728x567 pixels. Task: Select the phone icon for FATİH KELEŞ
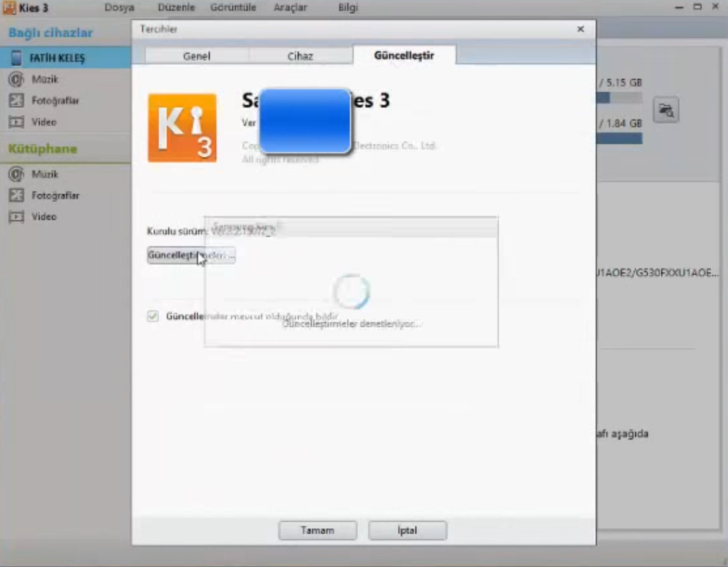click(16, 58)
